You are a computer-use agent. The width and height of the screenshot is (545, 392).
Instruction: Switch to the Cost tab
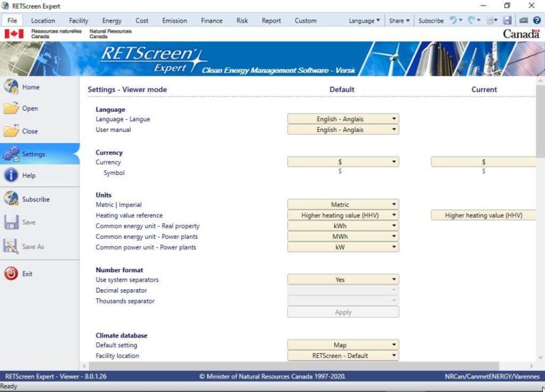142,21
